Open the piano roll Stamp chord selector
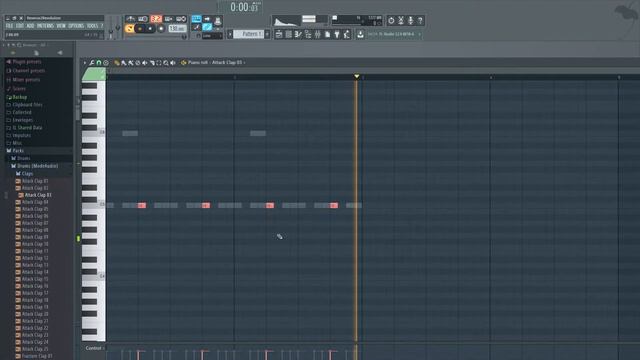This screenshot has width=640, height=360. coord(106,62)
